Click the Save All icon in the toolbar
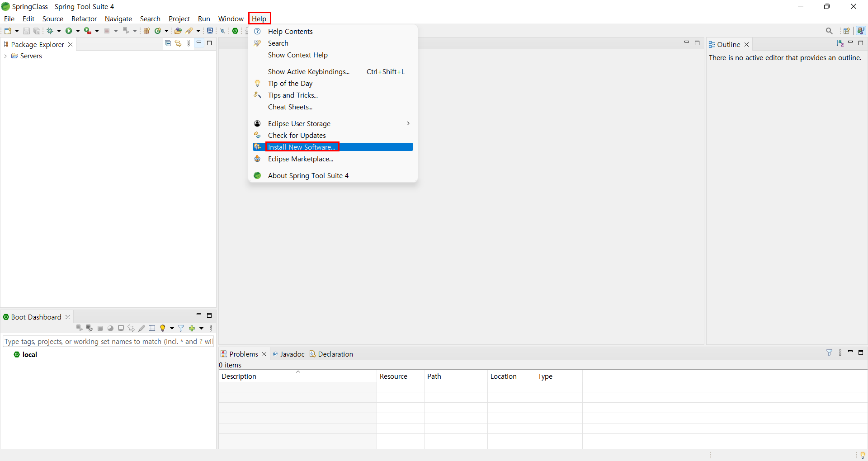 pos(37,31)
